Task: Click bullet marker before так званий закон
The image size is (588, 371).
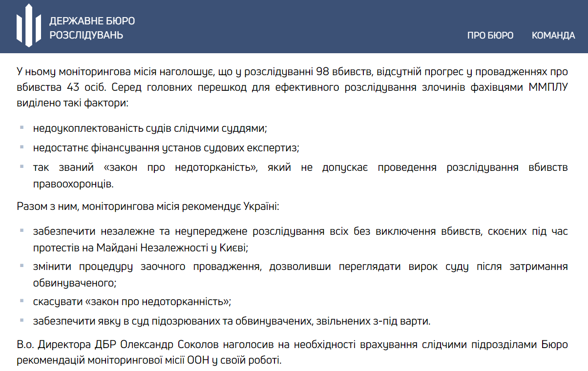Action: point(22,166)
